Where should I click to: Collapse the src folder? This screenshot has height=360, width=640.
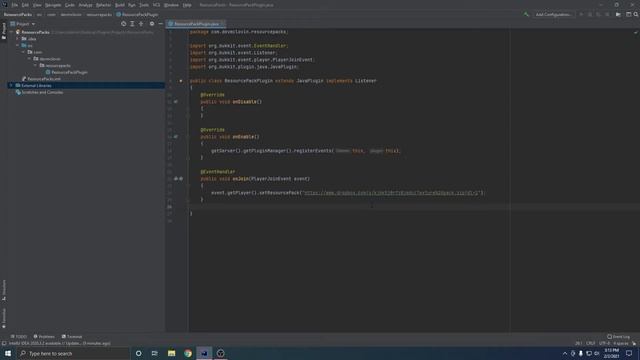click(x=18, y=45)
